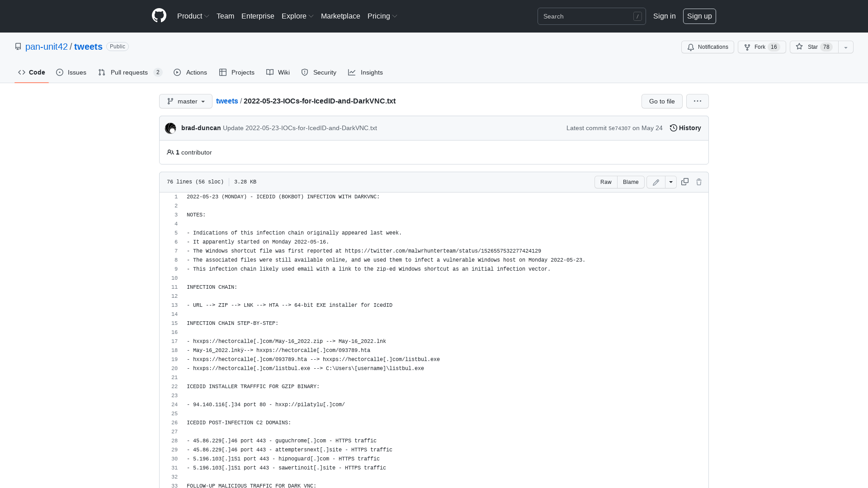Click the pencil edit file icon
The width and height of the screenshot is (868, 488).
[656, 182]
